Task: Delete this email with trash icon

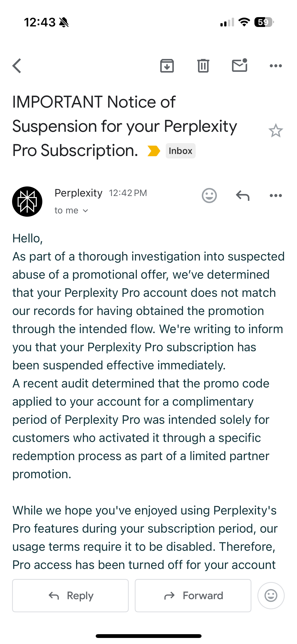Action: tap(203, 66)
